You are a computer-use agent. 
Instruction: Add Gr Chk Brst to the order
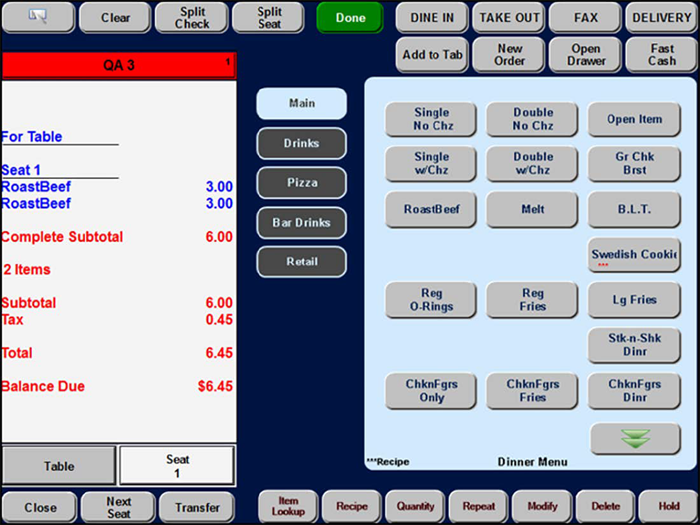tap(634, 164)
